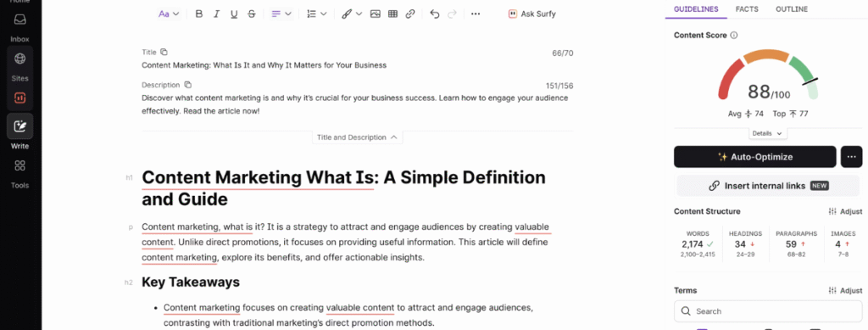Toggle italic formatting
This screenshot has width=868, height=330.
pos(216,14)
